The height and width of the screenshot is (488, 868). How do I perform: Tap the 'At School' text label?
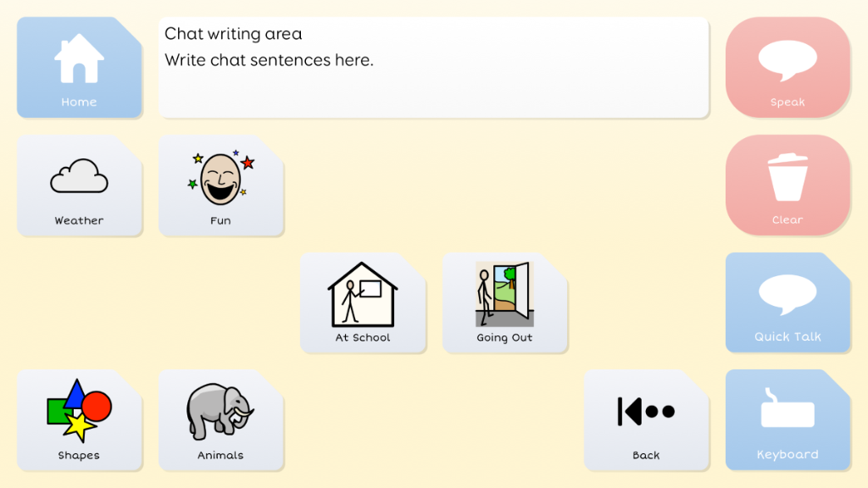[x=363, y=338]
